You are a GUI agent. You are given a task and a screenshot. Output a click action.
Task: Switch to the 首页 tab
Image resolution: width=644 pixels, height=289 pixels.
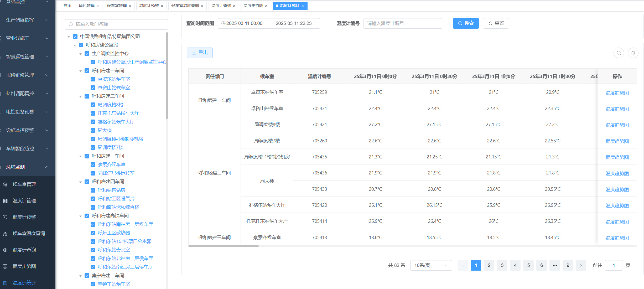tap(67, 6)
